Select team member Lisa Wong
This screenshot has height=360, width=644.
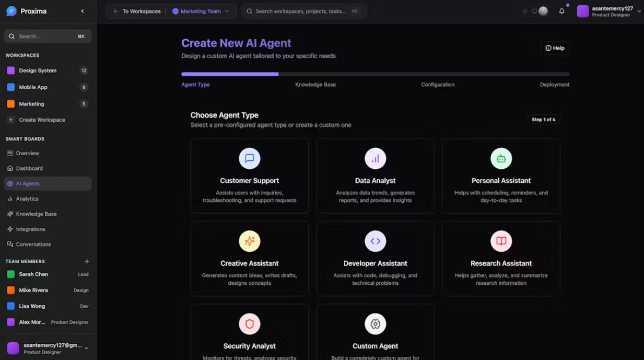[x=48, y=306]
